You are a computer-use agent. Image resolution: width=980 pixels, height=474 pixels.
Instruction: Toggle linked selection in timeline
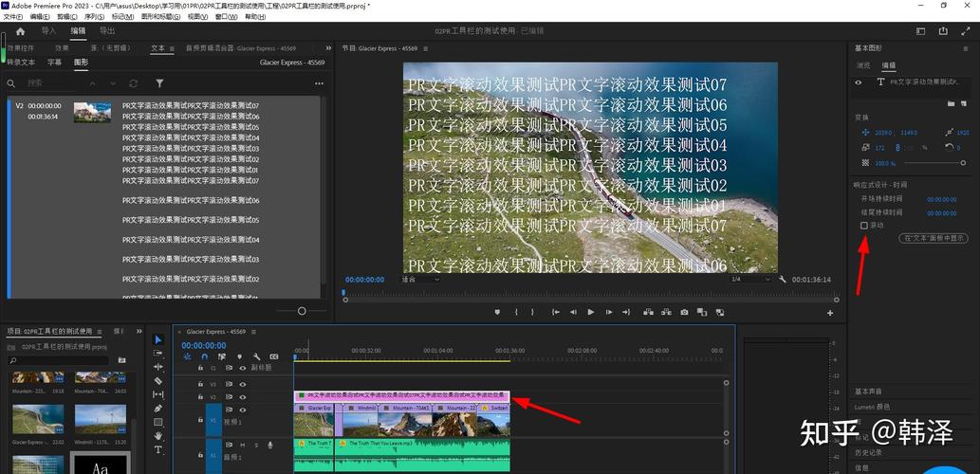coord(222,356)
